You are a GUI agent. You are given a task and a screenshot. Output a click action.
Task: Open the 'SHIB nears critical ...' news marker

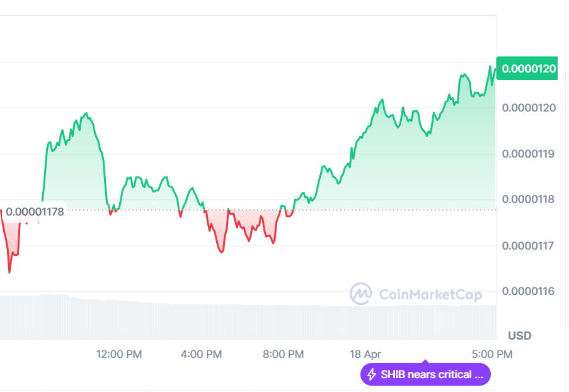pos(432,374)
